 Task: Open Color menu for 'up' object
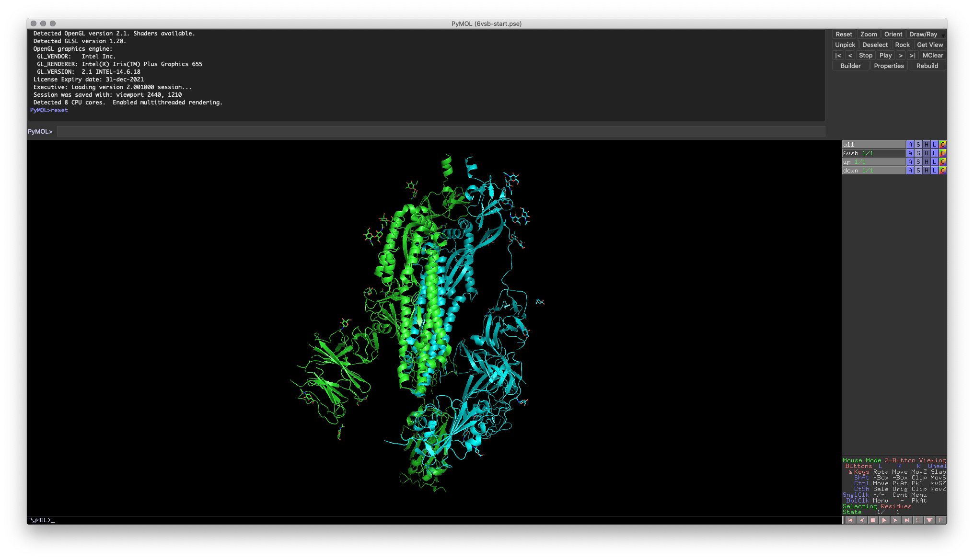pos(942,162)
